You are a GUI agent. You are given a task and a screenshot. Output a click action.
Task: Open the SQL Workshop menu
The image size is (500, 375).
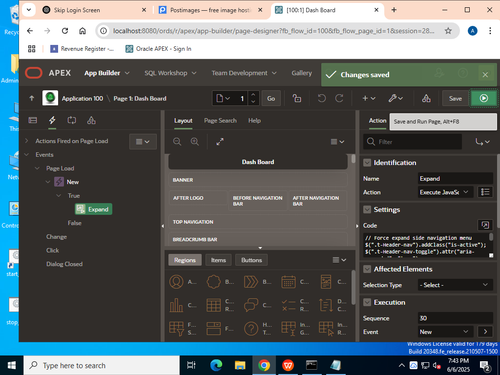[x=170, y=73]
